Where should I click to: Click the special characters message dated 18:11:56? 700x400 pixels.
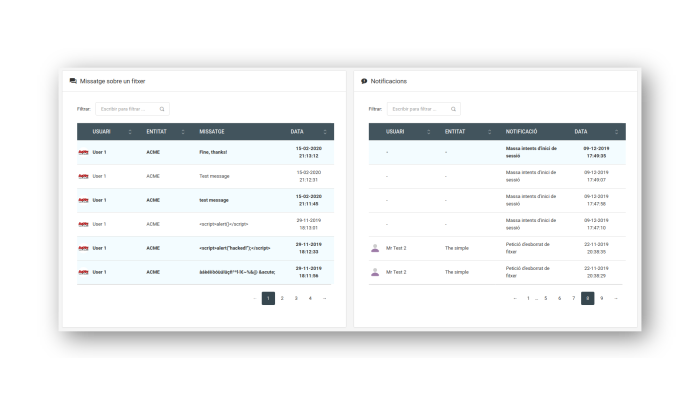[x=237, y=272]
